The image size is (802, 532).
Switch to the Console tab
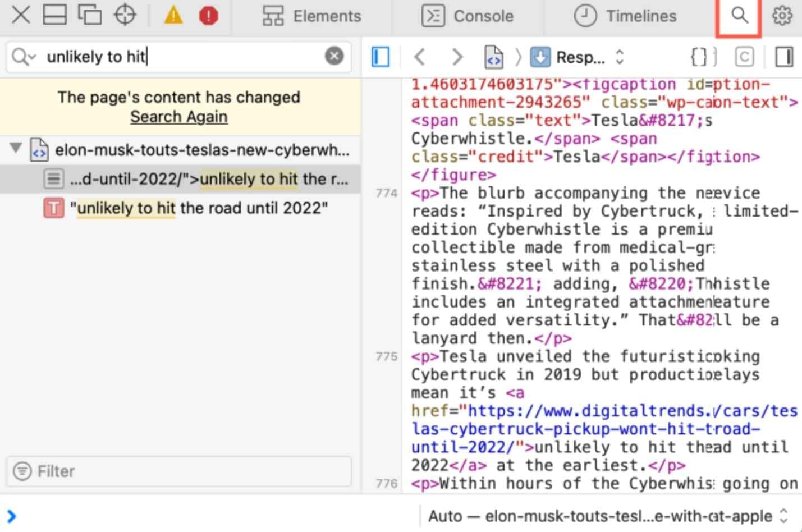tap(468, 16)
